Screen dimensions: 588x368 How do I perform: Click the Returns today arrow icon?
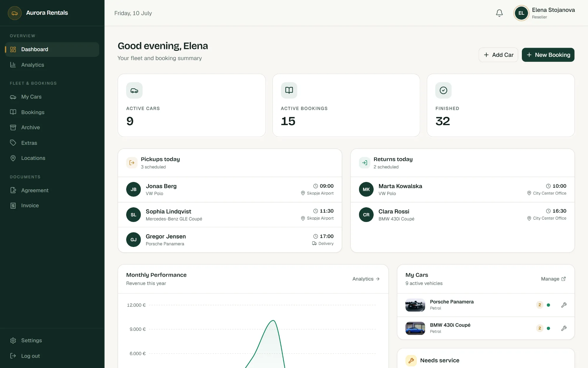[x=365, y=163]
